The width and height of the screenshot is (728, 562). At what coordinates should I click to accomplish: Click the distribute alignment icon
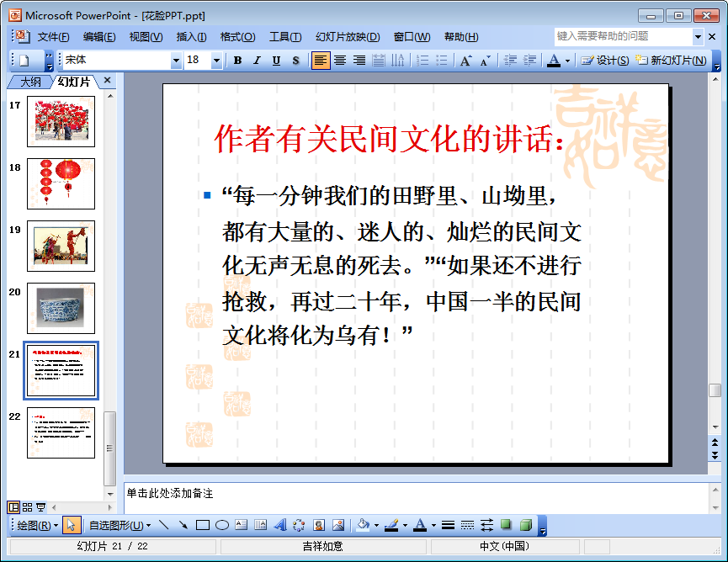[x=379, y=61]
